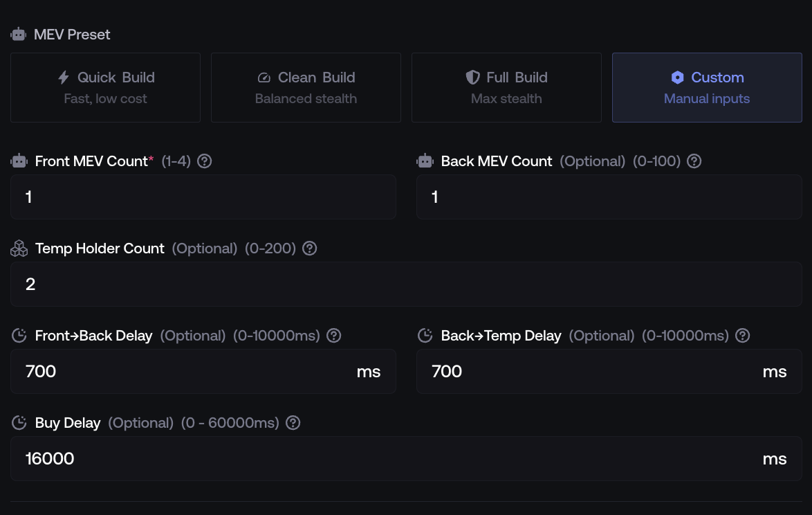
Task: Click Temp Holder Count help icon
Action: (x=310, y=249)
